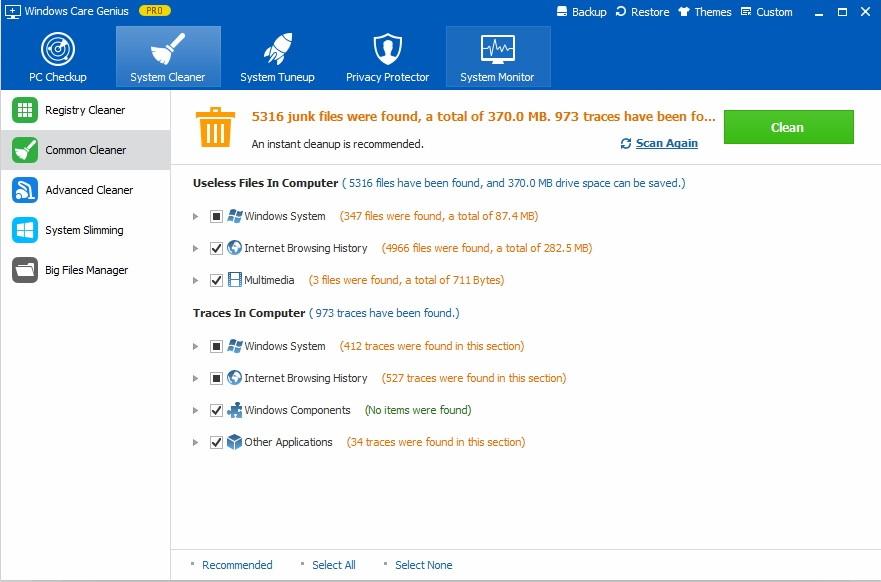Click the Themes shirt icon

[x=684, y=11]
